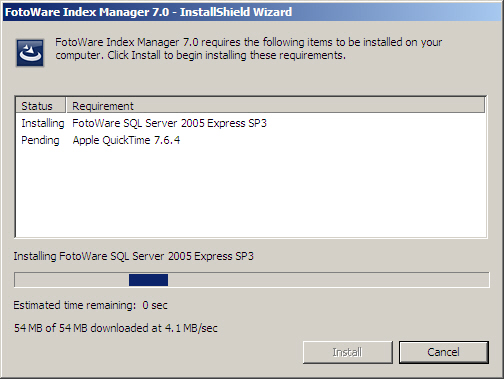Click the blue progress bar block
Viewport: 504px width, 379px height.
tap(148, 280)
